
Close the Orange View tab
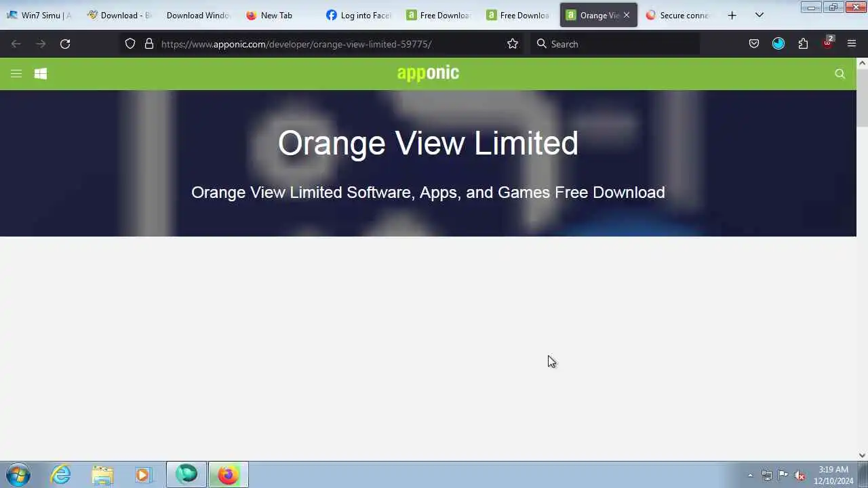[627, 15]
